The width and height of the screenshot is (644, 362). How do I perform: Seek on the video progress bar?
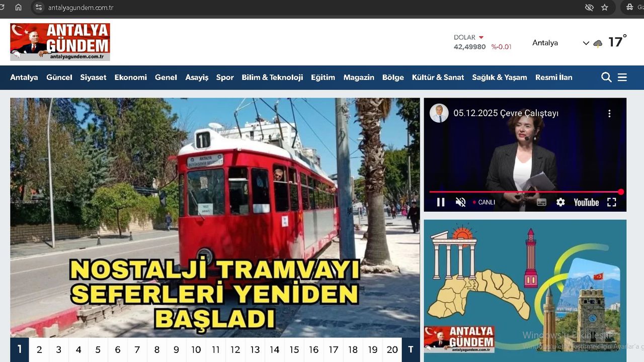523,192
